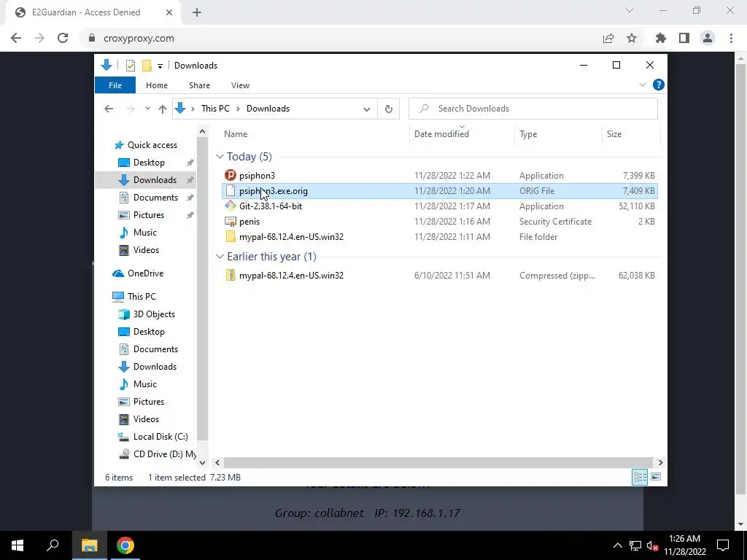
Task: Open the View ribbon tab
Action: (x=240, y=85)
